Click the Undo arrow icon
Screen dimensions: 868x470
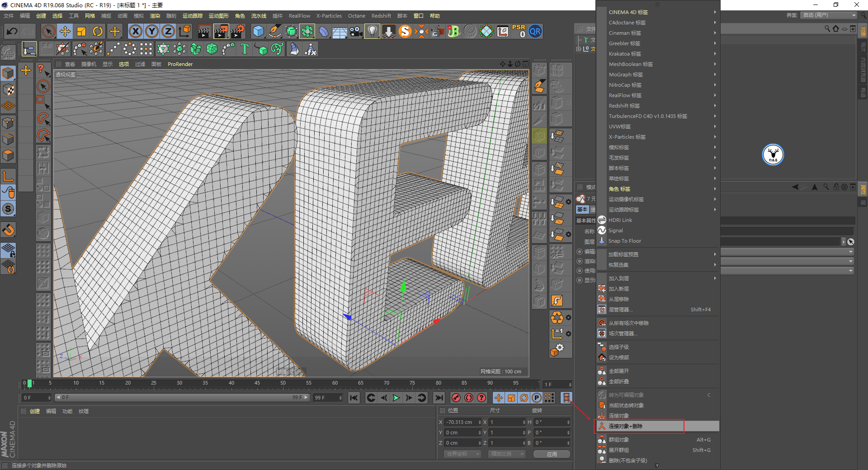tap(12, 31)
